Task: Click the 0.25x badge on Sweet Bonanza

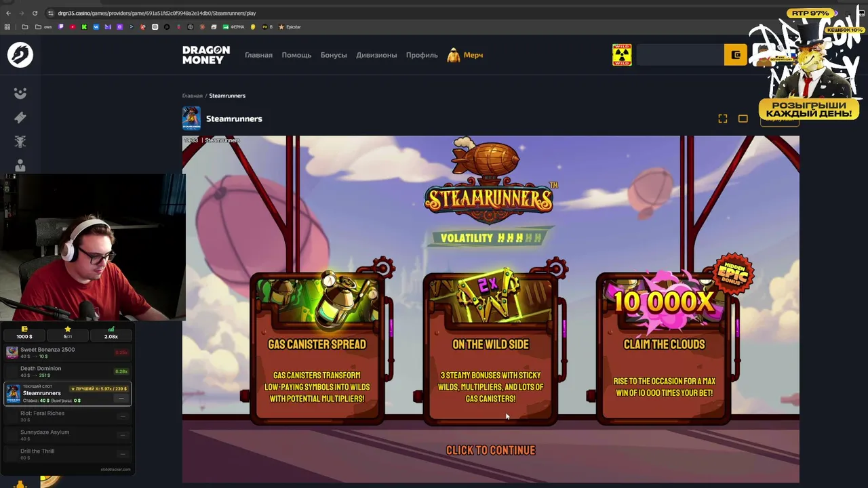Action: tap(121, 352)
